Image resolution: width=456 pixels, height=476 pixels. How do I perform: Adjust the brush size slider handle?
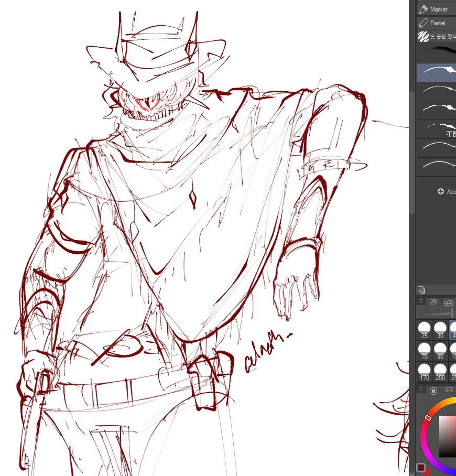(452, 312)
